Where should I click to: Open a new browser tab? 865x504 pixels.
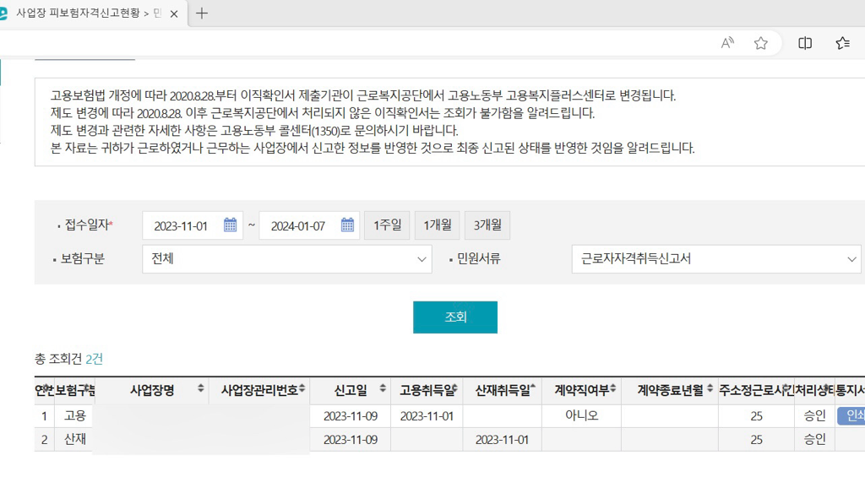pyautogui.click(x=202, y=13)
